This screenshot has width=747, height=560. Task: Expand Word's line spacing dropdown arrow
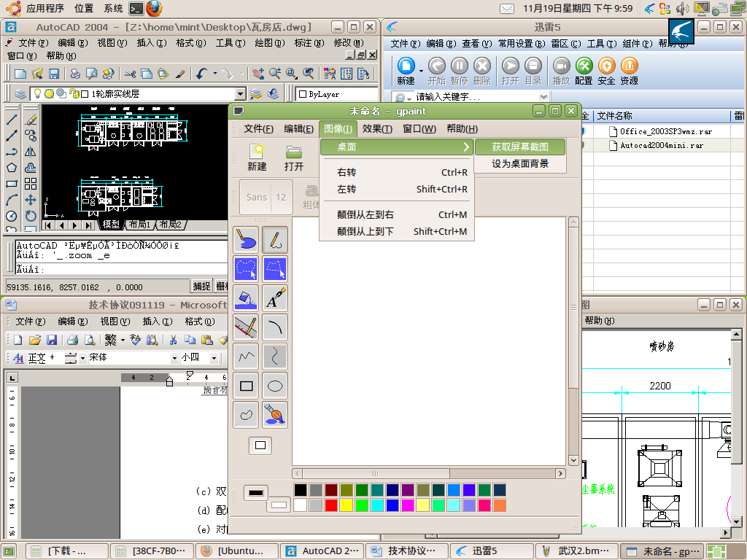pos(82,357)
